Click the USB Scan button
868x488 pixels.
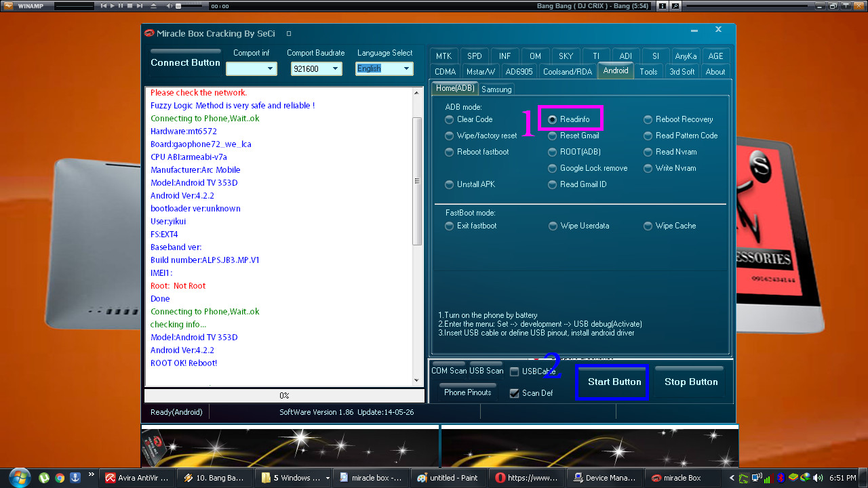[x=486, y=369]
